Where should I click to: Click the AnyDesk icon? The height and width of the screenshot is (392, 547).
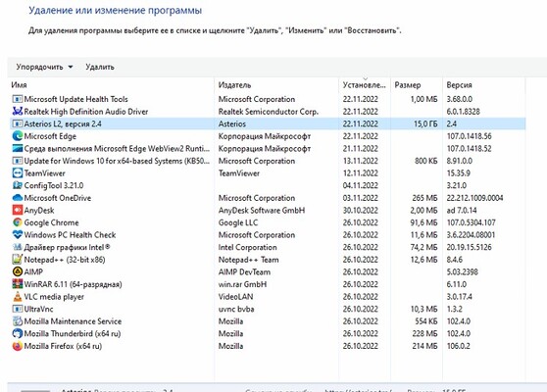[17, 211]
